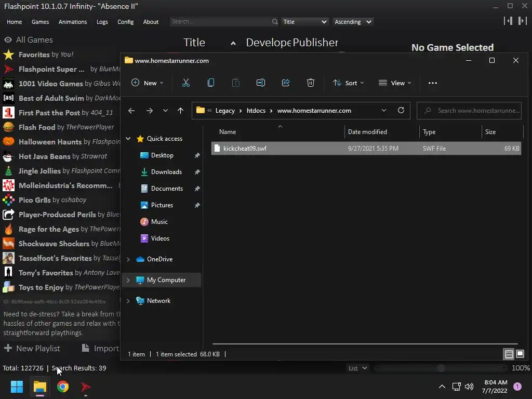Open Flashpoint Logs tab
The height and width of the screenshot is (399, 532).
[x=102, y=22]
